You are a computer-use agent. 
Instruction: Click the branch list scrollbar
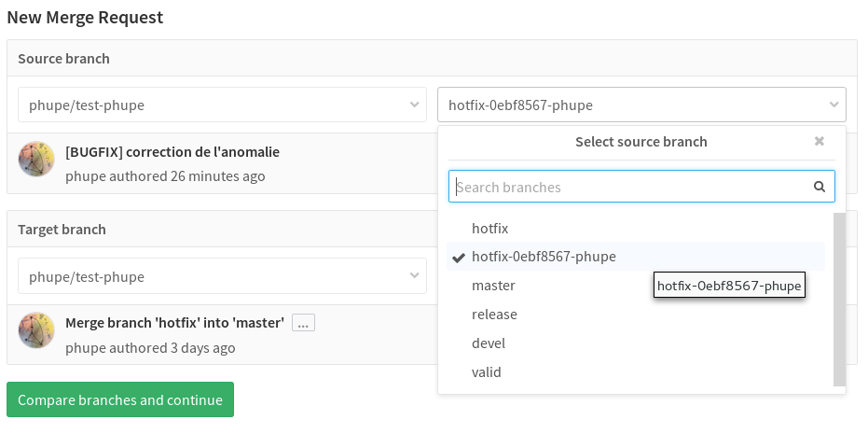coord(839,300)
